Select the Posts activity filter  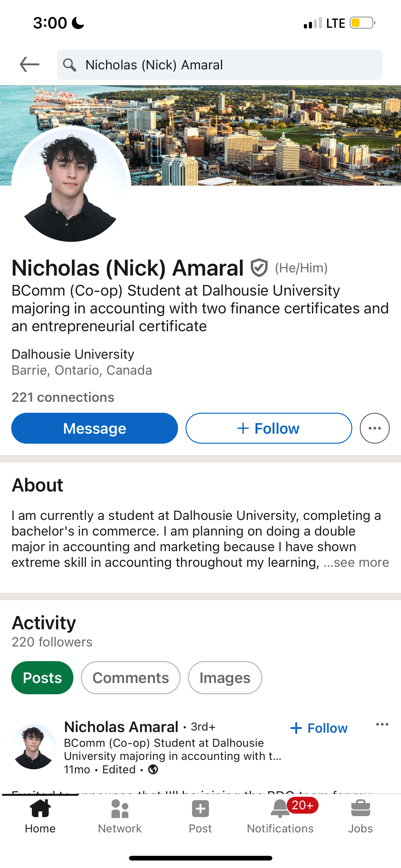pos(42,678)
